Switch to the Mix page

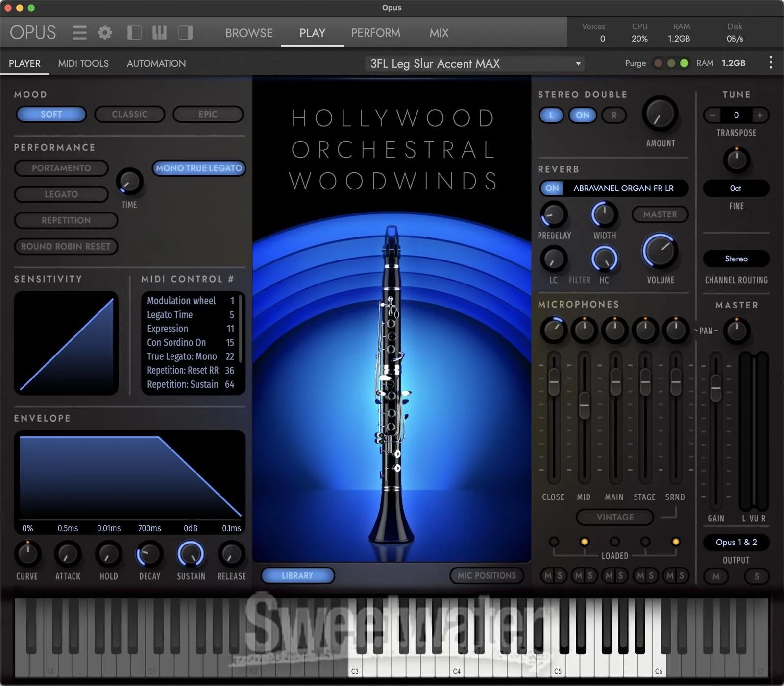439,33
